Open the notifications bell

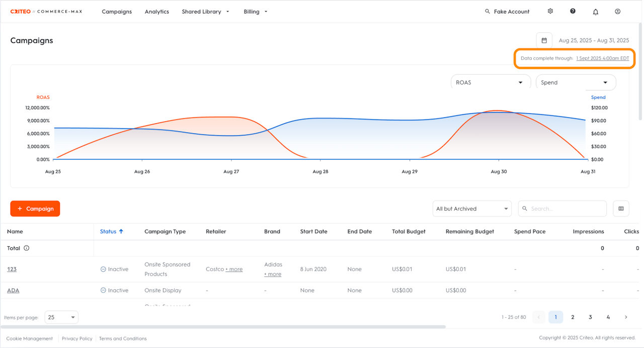click(595, 12)
